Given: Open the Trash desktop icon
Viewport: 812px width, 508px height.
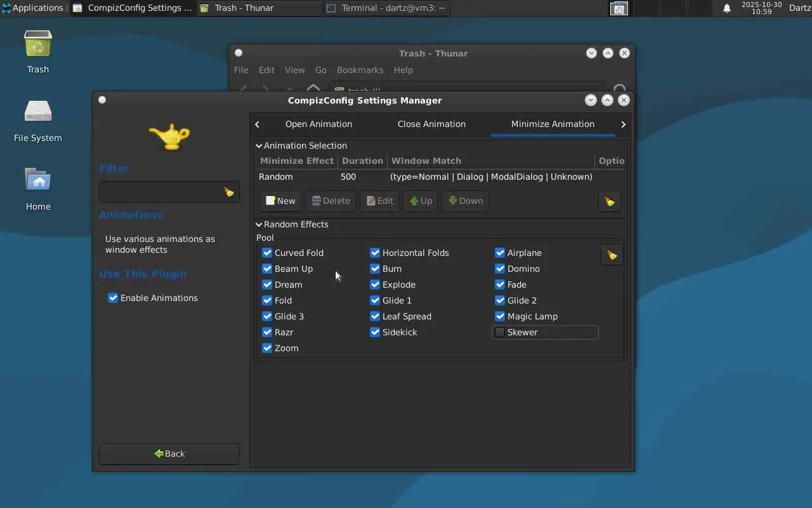Looking at the screenshot, I should click(x=38, y=52).
